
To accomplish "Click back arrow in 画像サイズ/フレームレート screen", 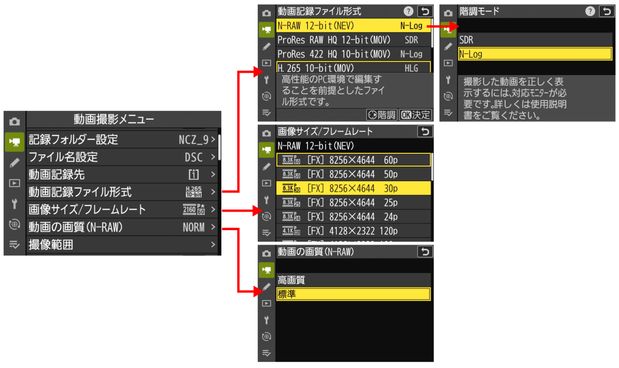I will pyautogui.click(x=425, y=131).
